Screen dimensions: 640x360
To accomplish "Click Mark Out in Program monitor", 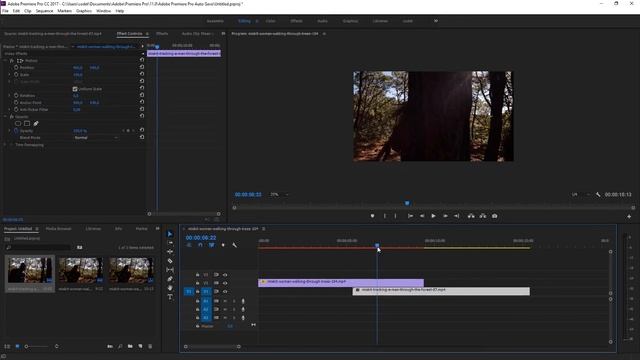I will [x=395, y=216].
